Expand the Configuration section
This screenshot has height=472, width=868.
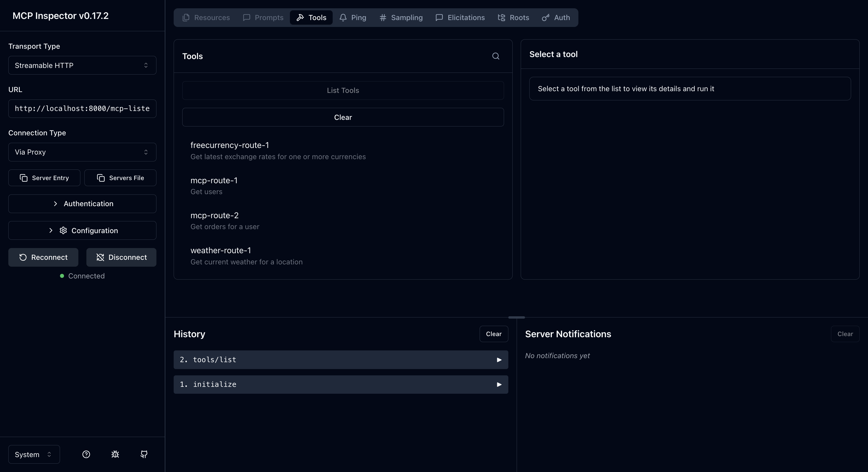click(82, 230)
